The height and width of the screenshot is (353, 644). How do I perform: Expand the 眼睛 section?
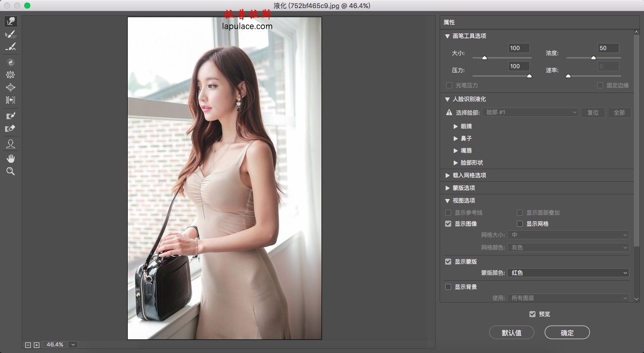[456, 126]
